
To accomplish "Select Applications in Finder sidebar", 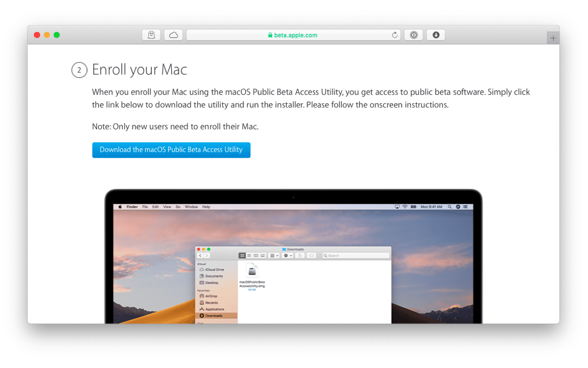I will (212, 309).
